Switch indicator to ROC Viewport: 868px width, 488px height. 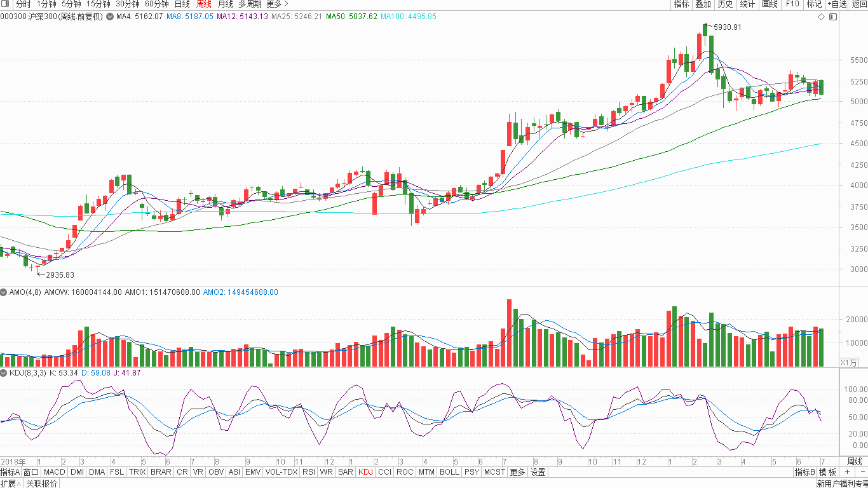[x=405, y=472]
